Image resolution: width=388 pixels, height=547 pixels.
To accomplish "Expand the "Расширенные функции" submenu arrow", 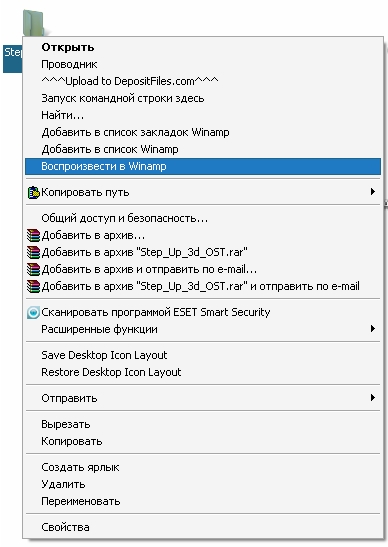I will (x=373, y=329).
